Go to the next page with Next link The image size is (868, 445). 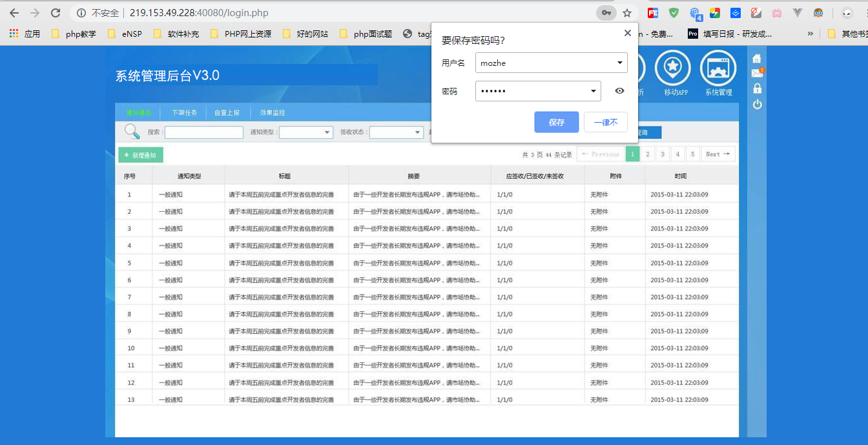[718, 154]
